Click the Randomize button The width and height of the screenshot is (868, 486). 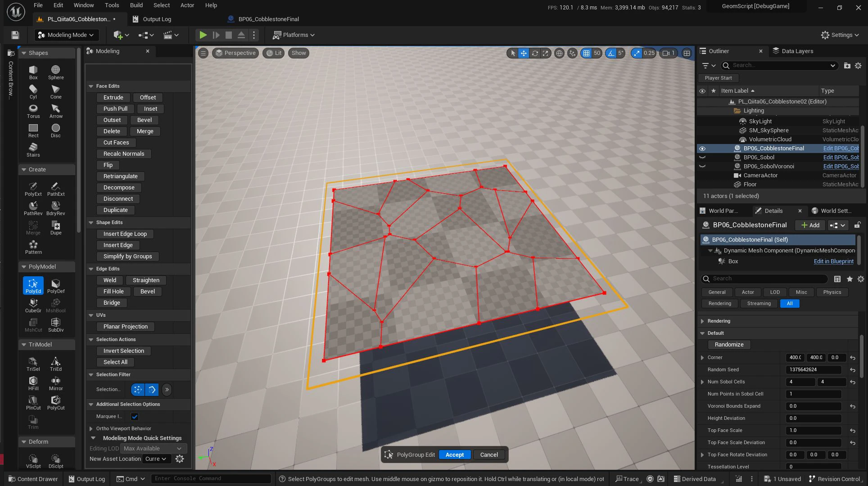coord(729,345)
